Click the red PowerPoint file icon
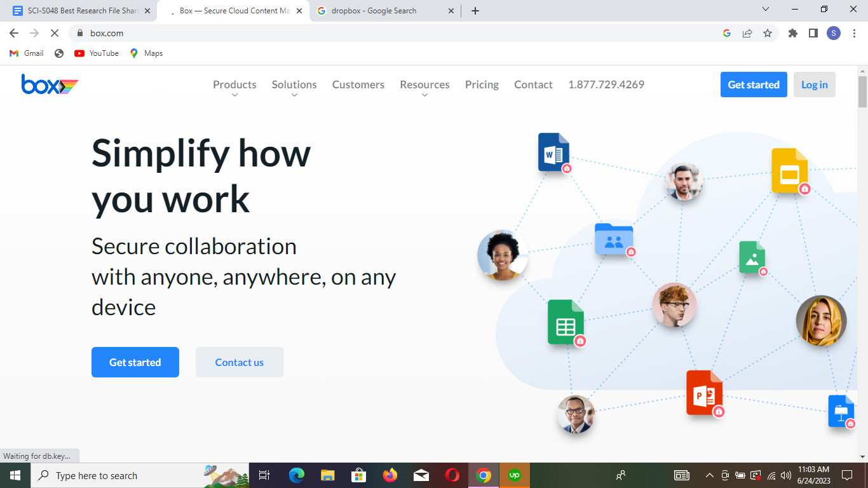Image resolution: width=868 pixels, height=488 pixels. (x=704, y=393)
